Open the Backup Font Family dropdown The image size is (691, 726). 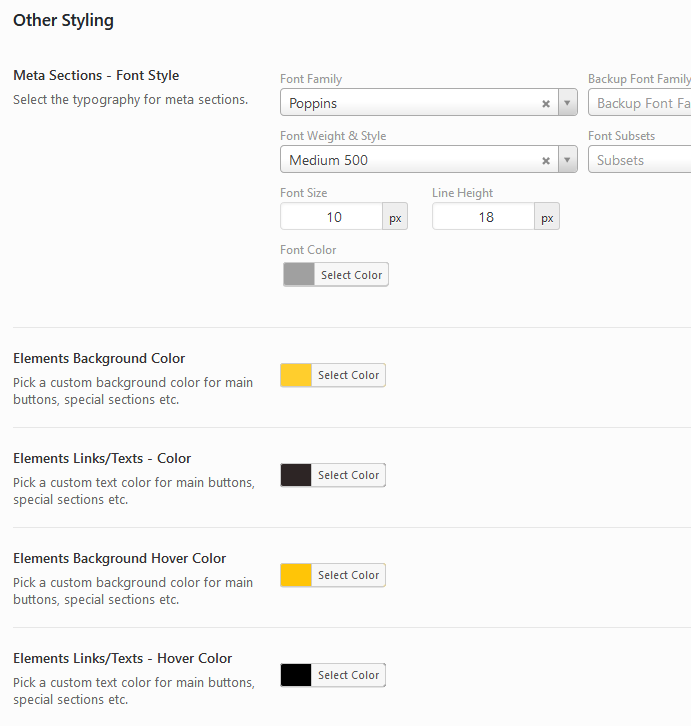[x=640, y=103]
